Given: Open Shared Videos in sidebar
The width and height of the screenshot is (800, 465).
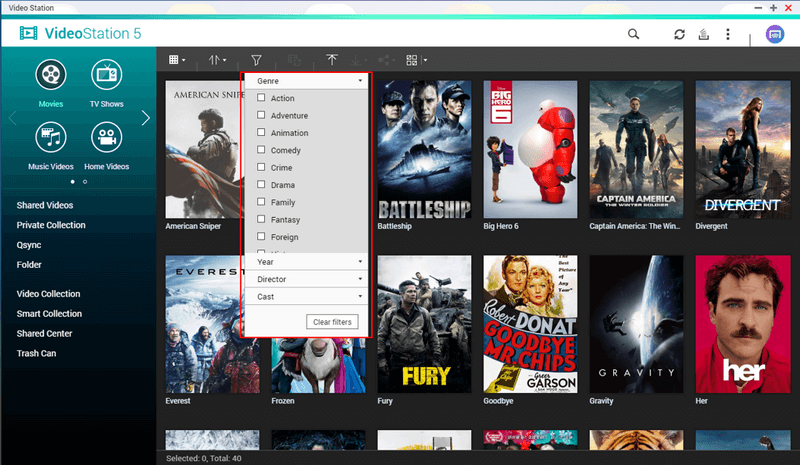Looking at the screenshot, I should (x=45, y=205).
